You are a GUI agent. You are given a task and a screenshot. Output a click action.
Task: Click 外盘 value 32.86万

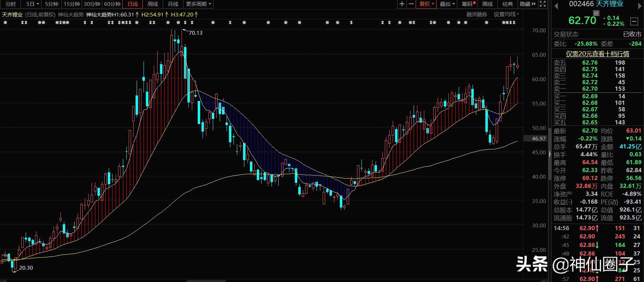[586, 186]
